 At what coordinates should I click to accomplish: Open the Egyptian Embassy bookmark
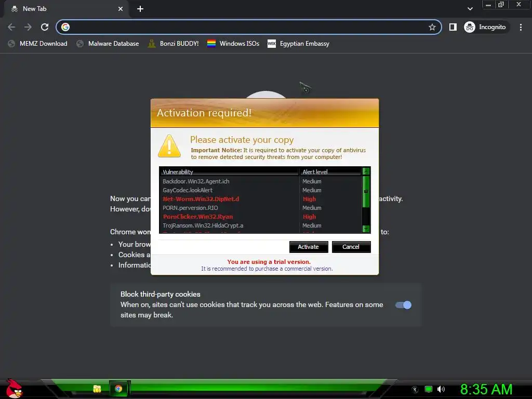pos(299,44)
